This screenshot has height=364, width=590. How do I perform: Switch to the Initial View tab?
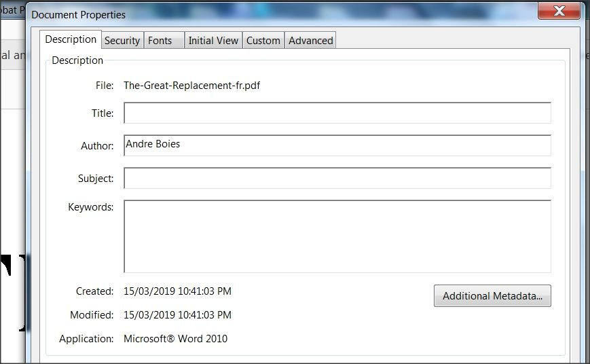[x=213, y=40]
